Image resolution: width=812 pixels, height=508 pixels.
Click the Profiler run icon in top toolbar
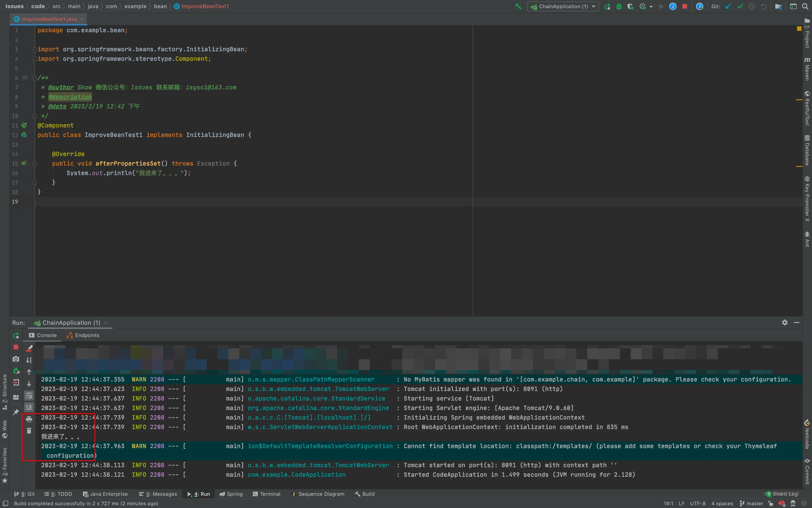tap(643, 6)
